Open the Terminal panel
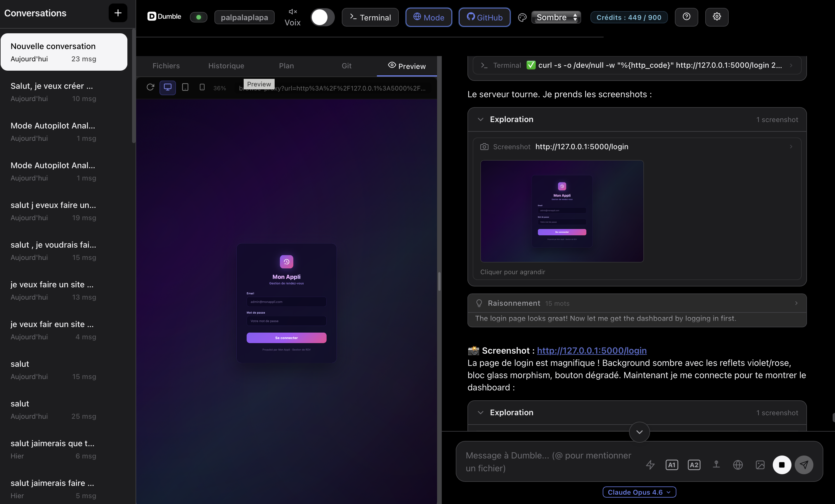Screen dimensions: 835x504 (x=370, y=17)
